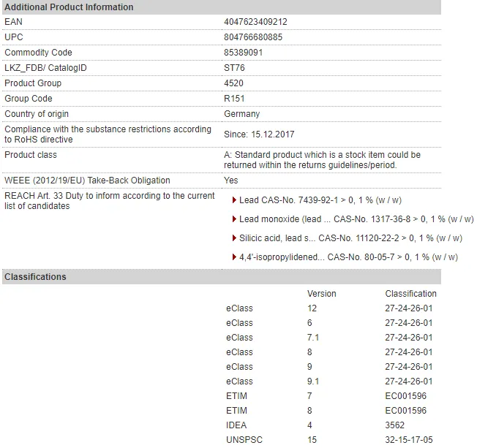
Task: Select the Product class description text
Action: pos(322,160)
